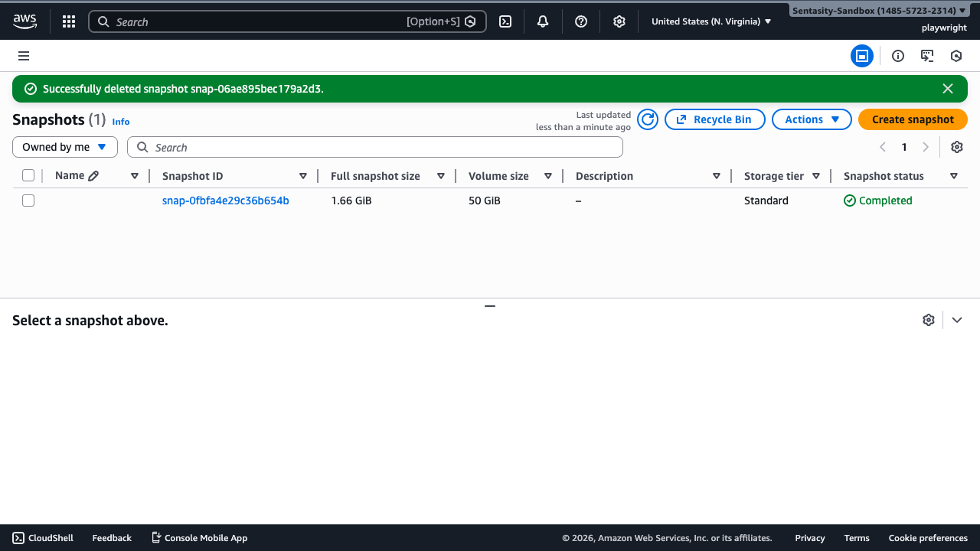
Task: Dismiss the successfully deleted snapshot banner
Action: (948, 89)
